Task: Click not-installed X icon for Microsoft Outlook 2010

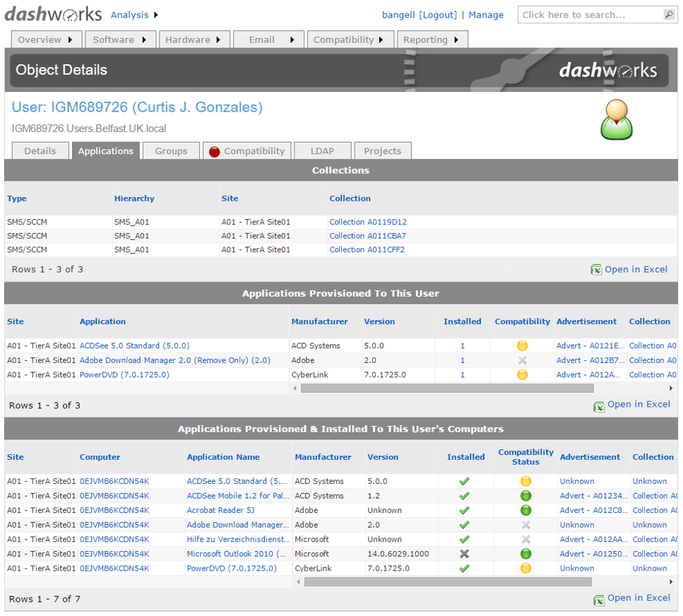Action: coord(464,554)
